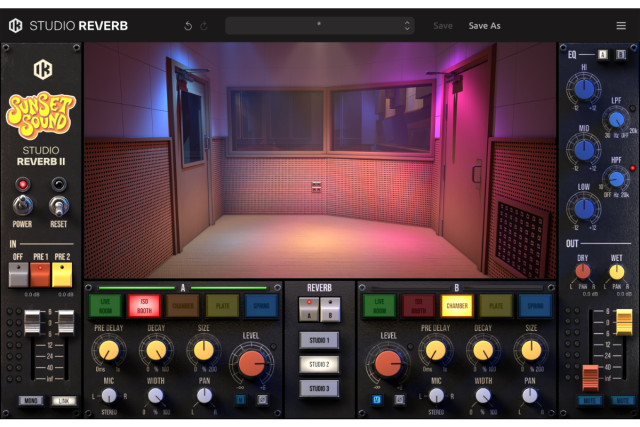Click section B PRE DELAY knob

point(436,350)
